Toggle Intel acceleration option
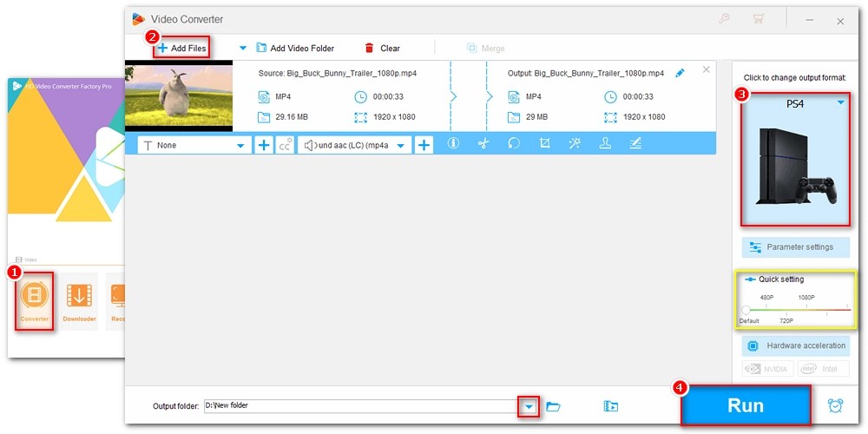Viewport: 868px width, 434px height. (823, 369)
